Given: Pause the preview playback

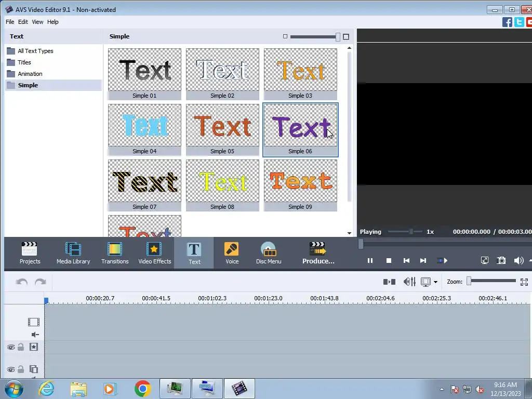Looking at the screenshot, I should (370, 261).
